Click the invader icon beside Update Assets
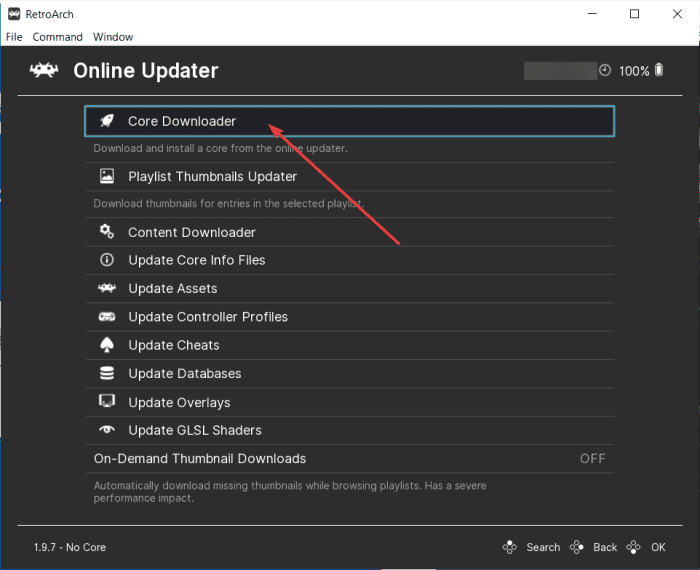The image size is (700, 570). click(x=107, y=288)
